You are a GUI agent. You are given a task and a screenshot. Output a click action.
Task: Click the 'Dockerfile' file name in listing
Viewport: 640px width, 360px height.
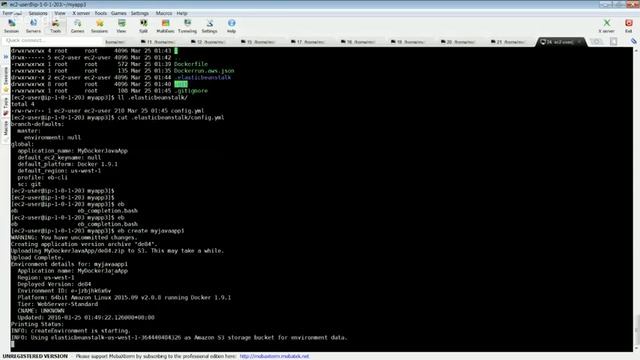pyautogui.click(x=191, y=64)
